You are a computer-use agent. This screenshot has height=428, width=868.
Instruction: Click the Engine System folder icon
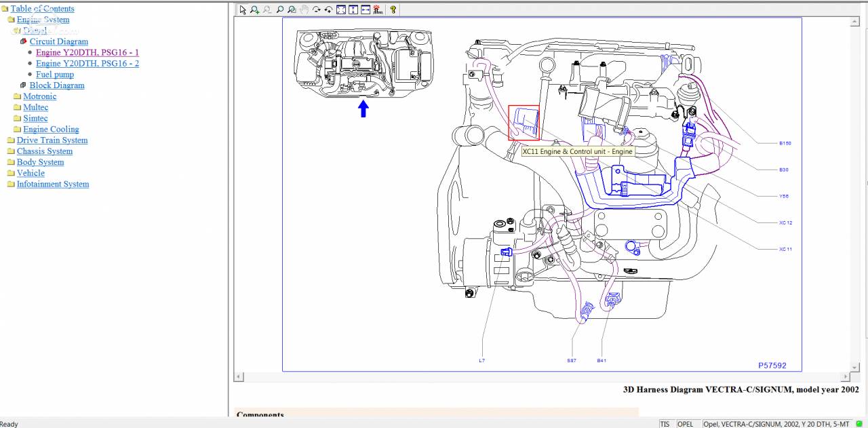coord(12,20)
